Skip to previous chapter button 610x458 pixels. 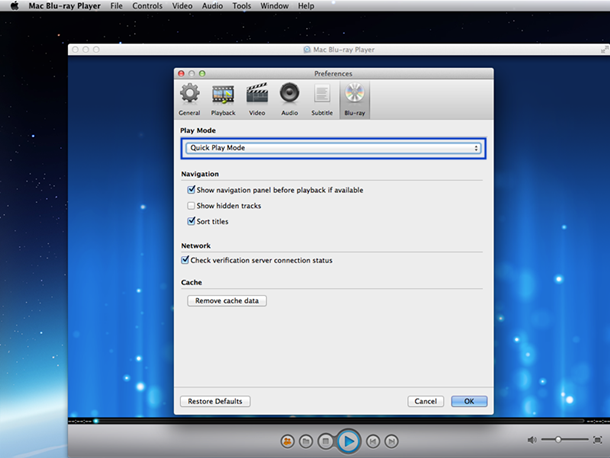pyautogui.click(x=373, y=441)
